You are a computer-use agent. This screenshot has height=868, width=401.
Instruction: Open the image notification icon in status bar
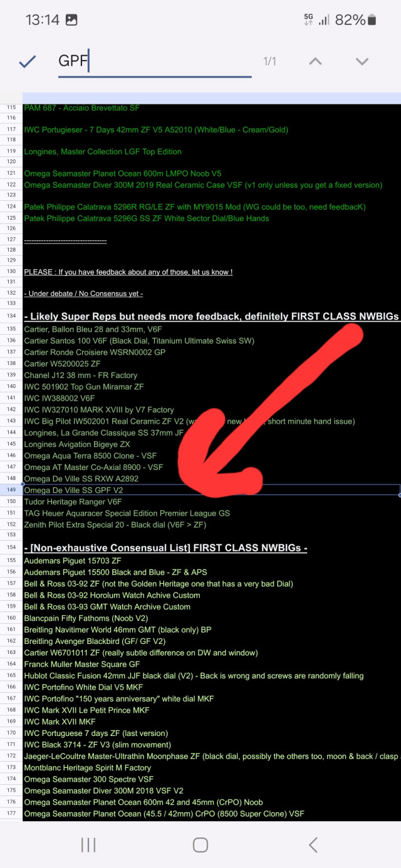pyautogui.click(x=71, y=20)
